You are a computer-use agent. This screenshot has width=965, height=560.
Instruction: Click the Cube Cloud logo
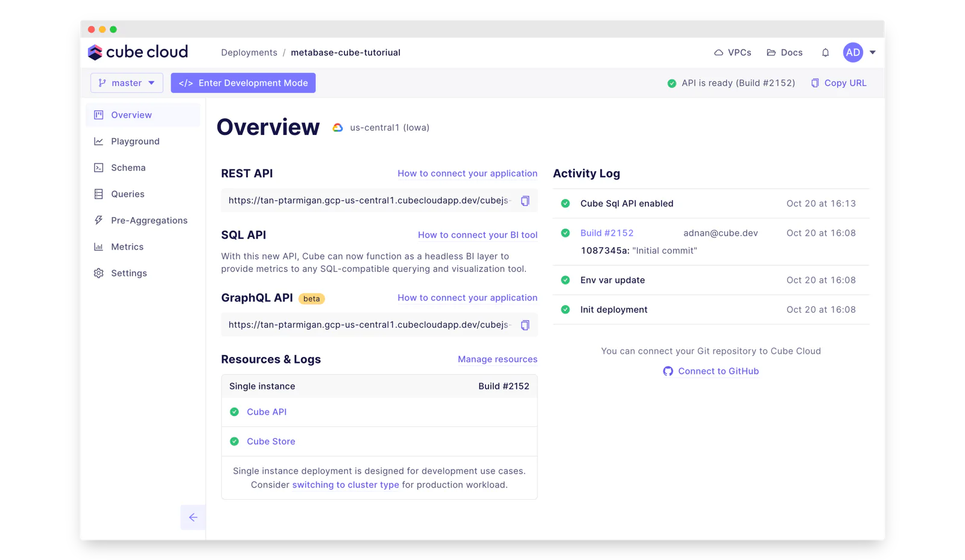tap(138, 52)
